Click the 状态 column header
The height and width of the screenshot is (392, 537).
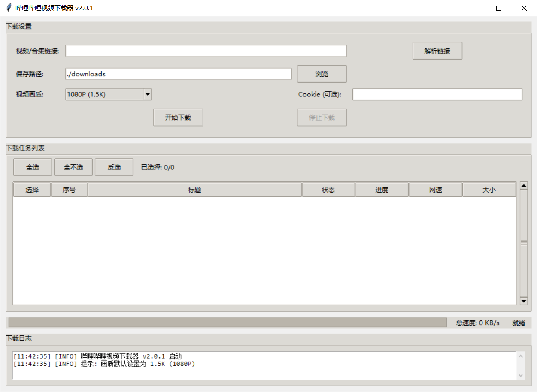[328, 190]
